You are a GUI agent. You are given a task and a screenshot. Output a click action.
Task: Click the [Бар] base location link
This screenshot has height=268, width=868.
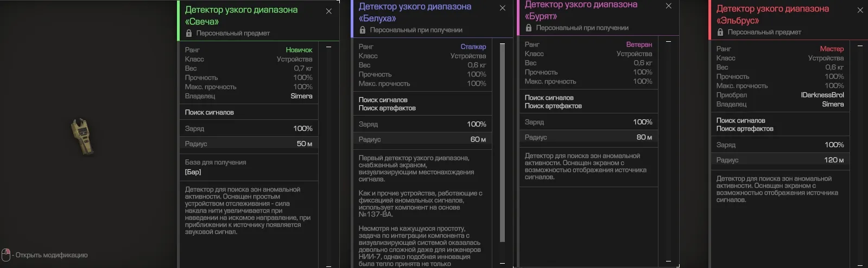[193, 172]
